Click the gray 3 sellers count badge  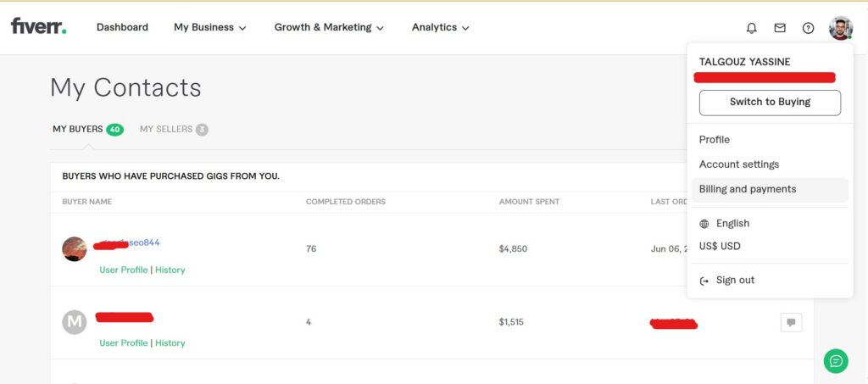click(202, 130)
